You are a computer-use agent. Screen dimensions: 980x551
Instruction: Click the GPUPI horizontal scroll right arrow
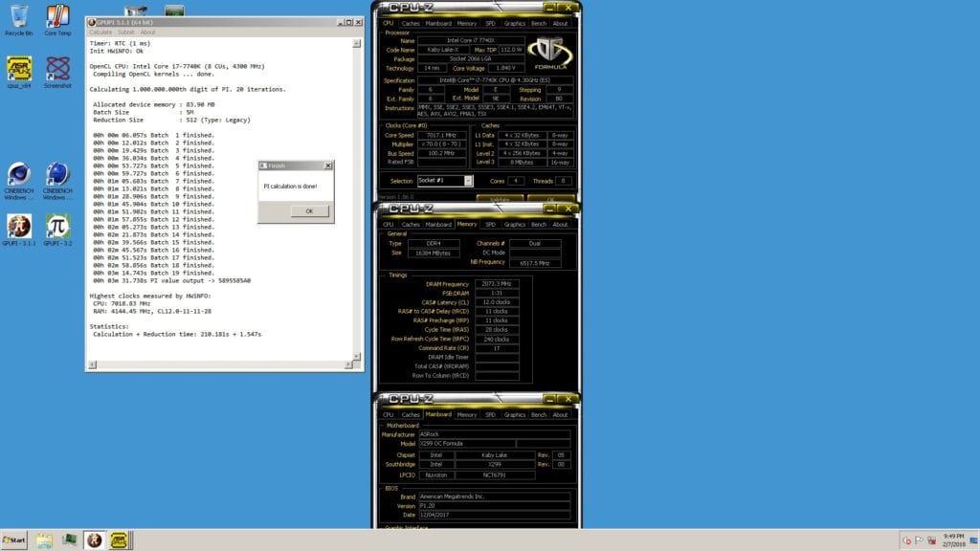[348, 364]
